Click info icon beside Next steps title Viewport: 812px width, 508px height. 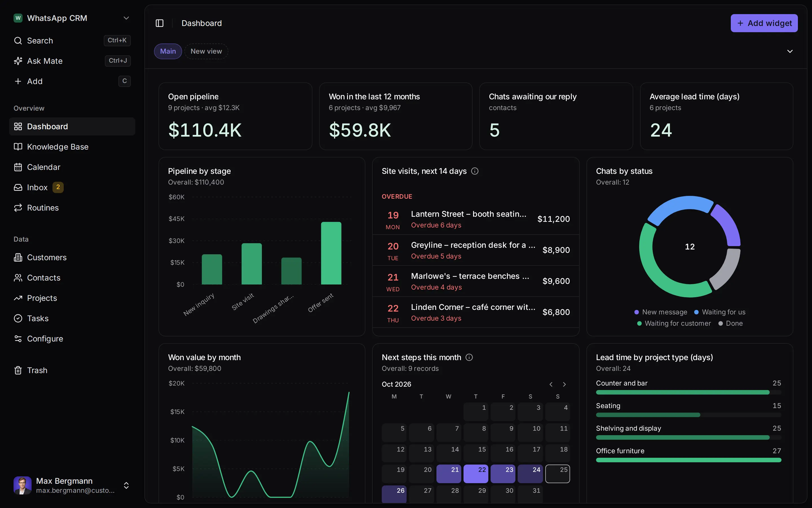click(x=469, y=357)
